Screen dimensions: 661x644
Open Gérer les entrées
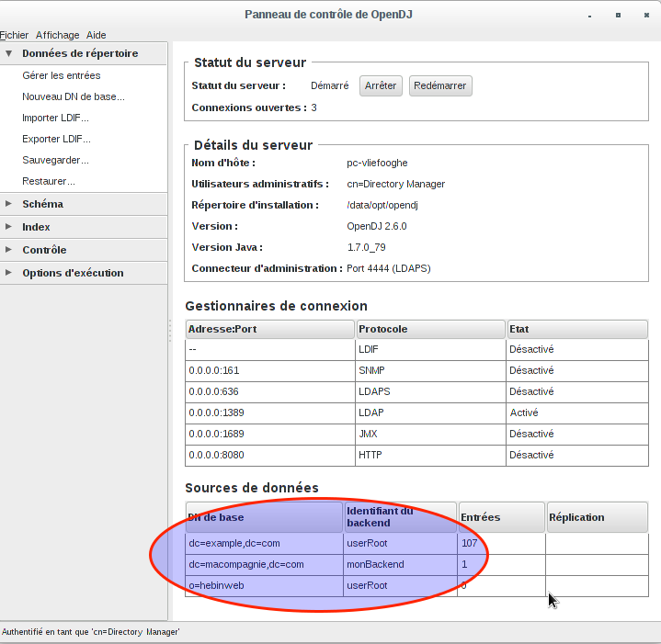[x=62, y=75]
